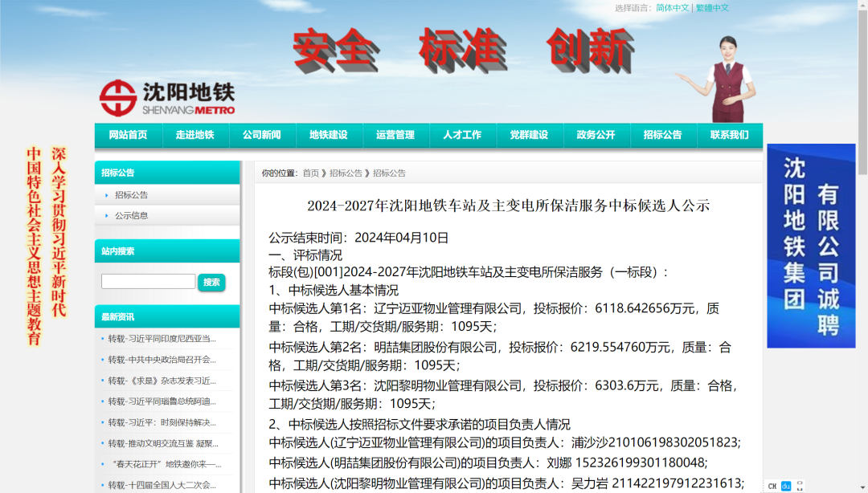Click breadcrumb link 首页

click(310, 173)
